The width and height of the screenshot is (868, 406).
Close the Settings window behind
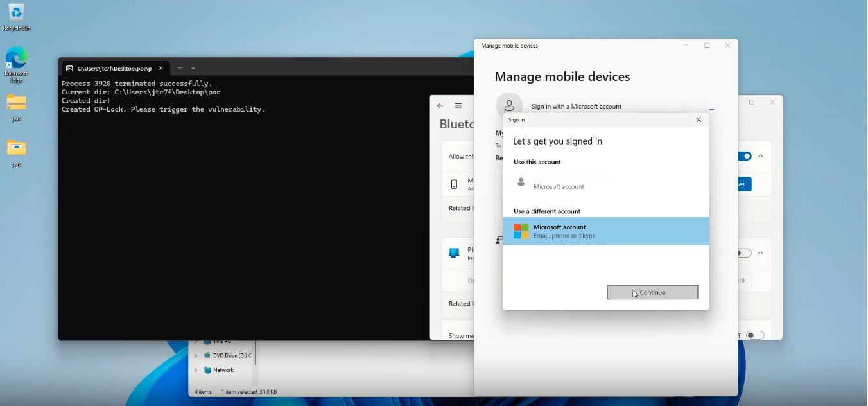click(x=772, y=102)
